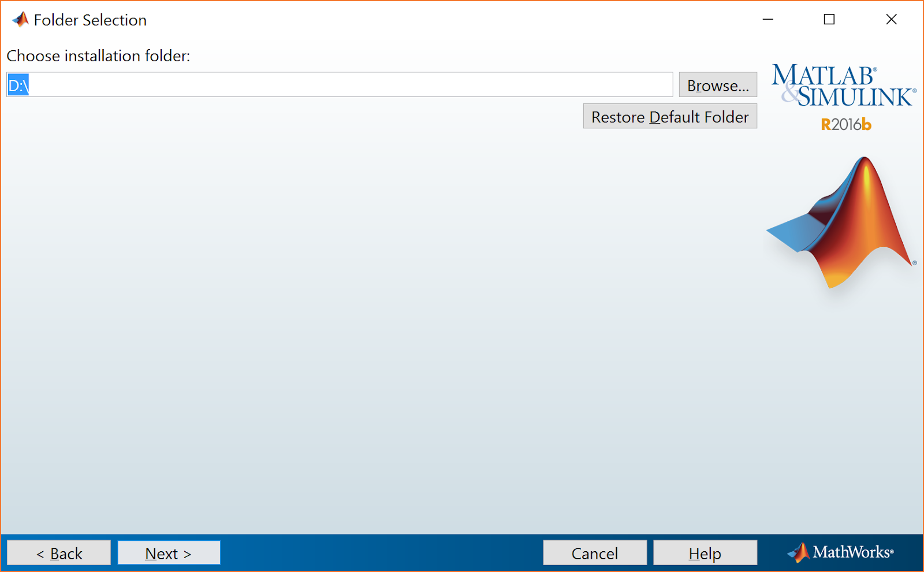Minimize the Folder Selection window
This screenshot has height=572, width=924.
point(768,20)
